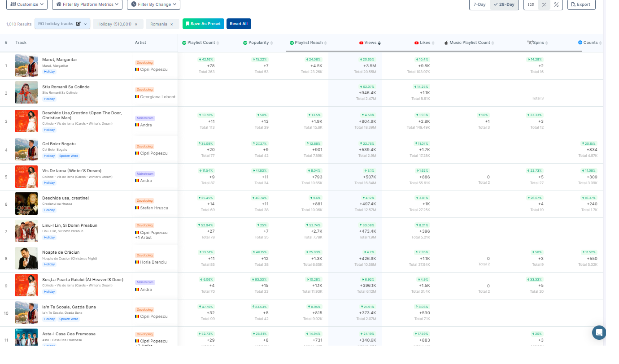The height and width of the screenshot is (364, 619).
Task: Click the 123 absolute values icon
Action: pyautogui.click(x=531, y=4)
